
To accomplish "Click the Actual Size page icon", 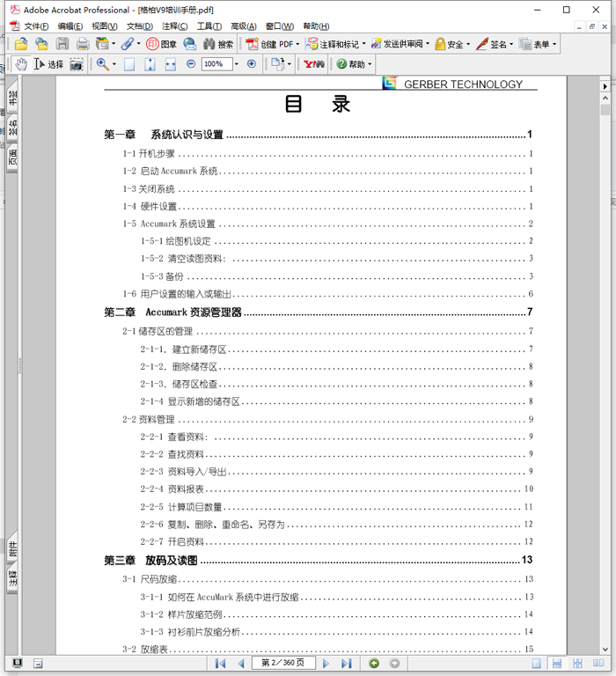I will 128,64.
